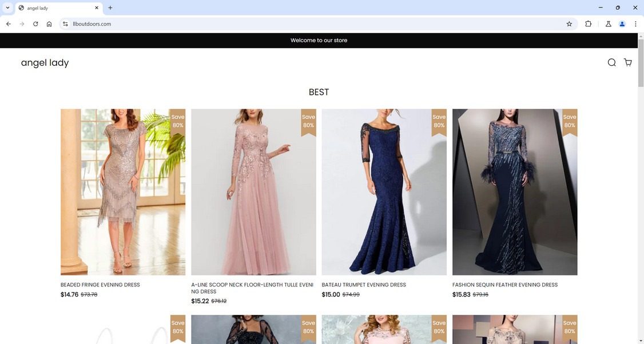Open a new browser tab
644x344 pixels.
110,8
